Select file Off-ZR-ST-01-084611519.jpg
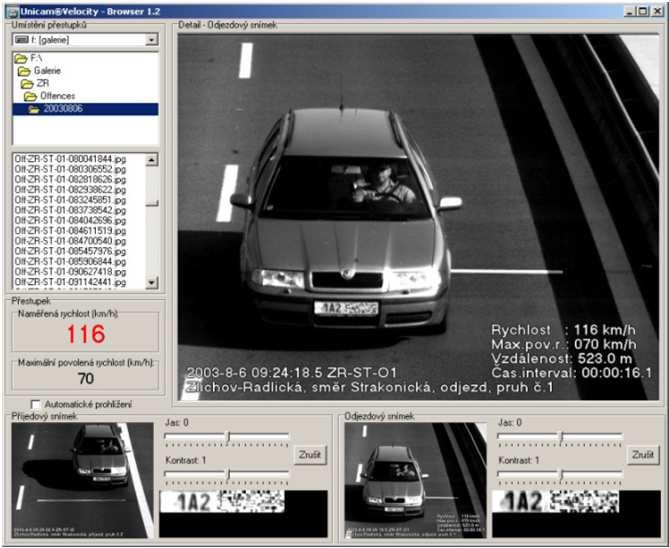Screen dimensions: 669x548 pos(70,231)
